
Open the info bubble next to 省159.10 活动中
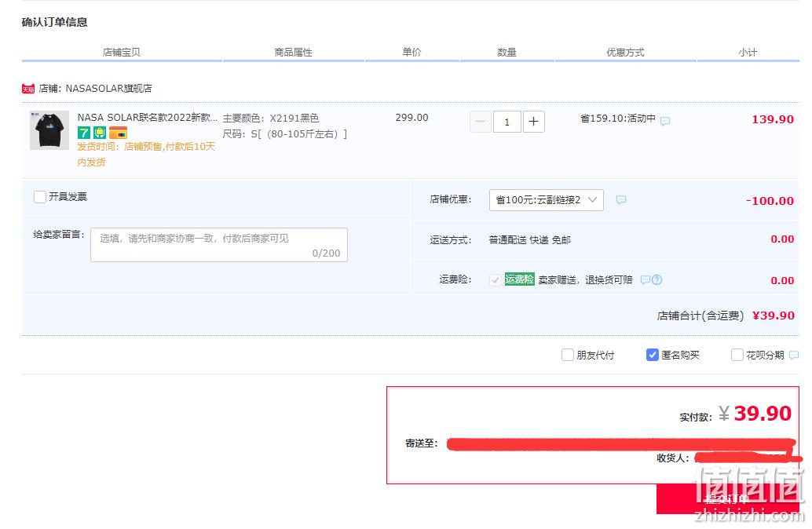coord(665,121)
